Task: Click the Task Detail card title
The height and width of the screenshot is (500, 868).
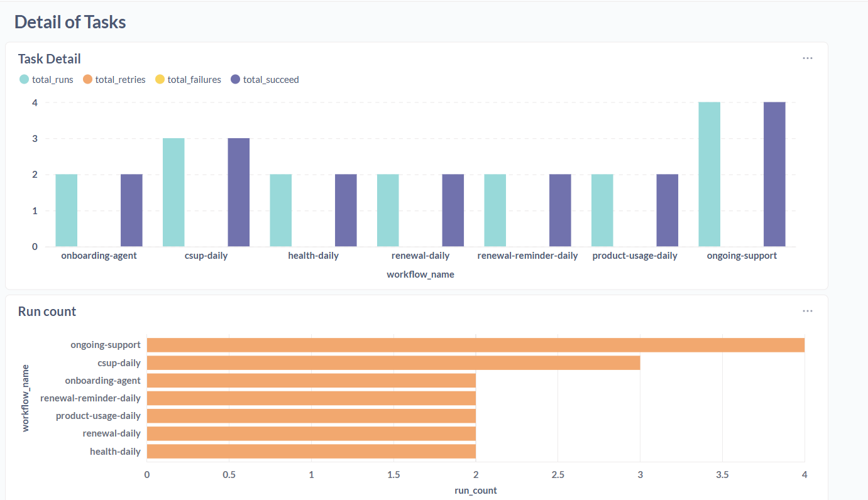Action: pyautogui.click(x=50, y=59)
